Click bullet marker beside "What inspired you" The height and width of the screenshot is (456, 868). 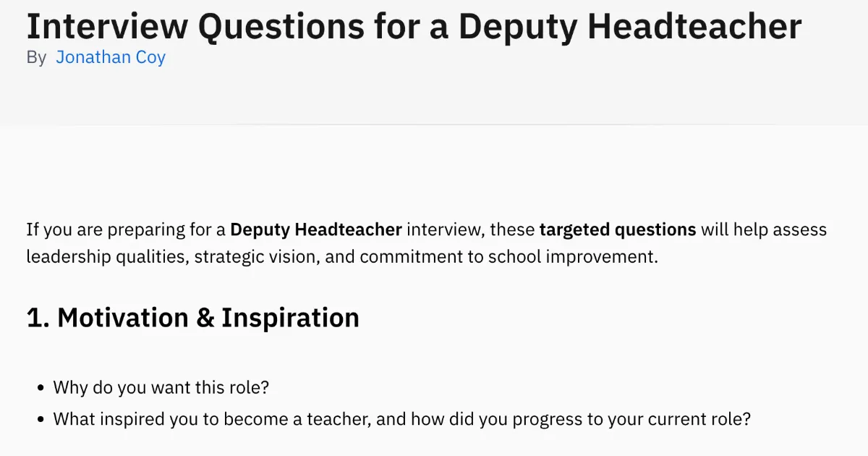(41, 419)
